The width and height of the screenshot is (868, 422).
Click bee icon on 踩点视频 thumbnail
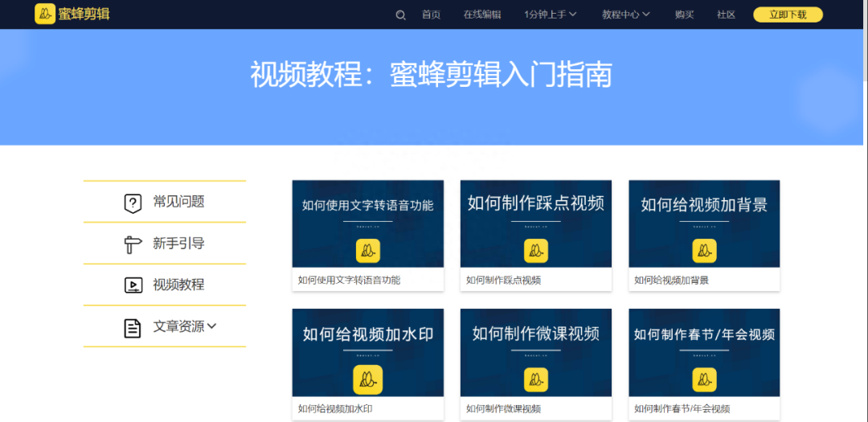(536, 251)
